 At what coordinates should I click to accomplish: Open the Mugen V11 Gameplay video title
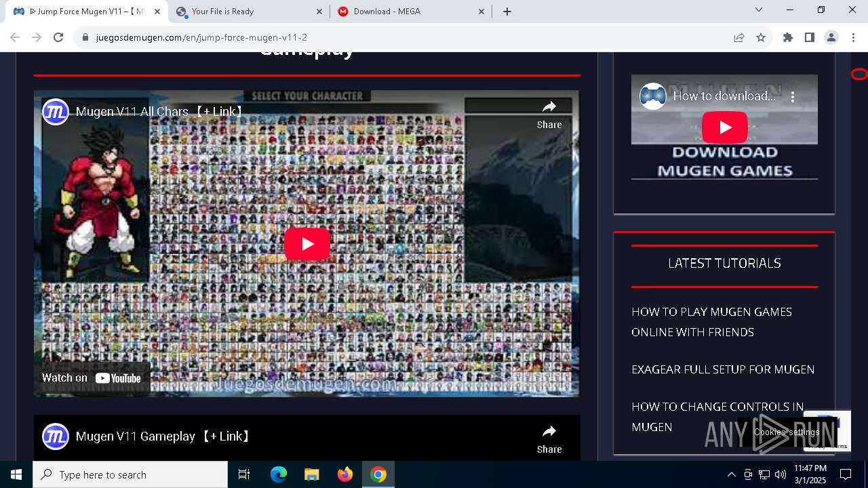(x=163, y=436)
